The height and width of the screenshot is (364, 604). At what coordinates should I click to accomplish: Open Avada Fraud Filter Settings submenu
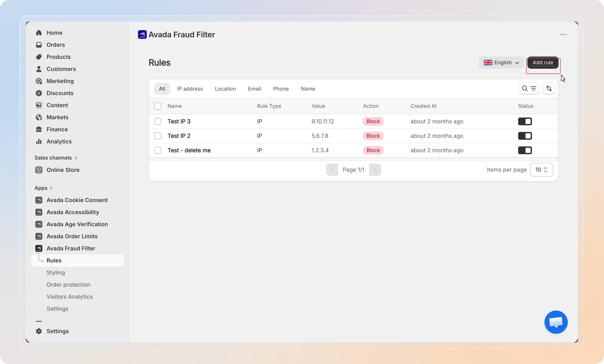[x=57, y=309]
